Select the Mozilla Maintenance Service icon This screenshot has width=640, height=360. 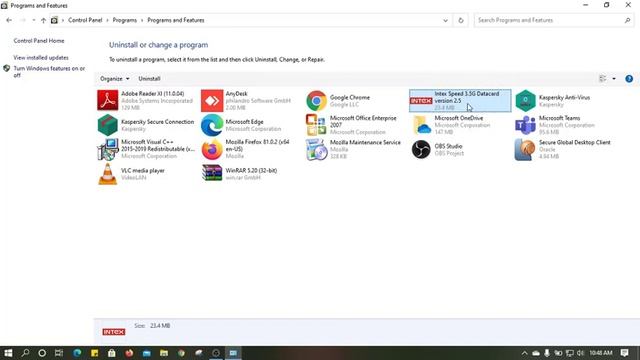pyautogui.click(x=316, y=149)
